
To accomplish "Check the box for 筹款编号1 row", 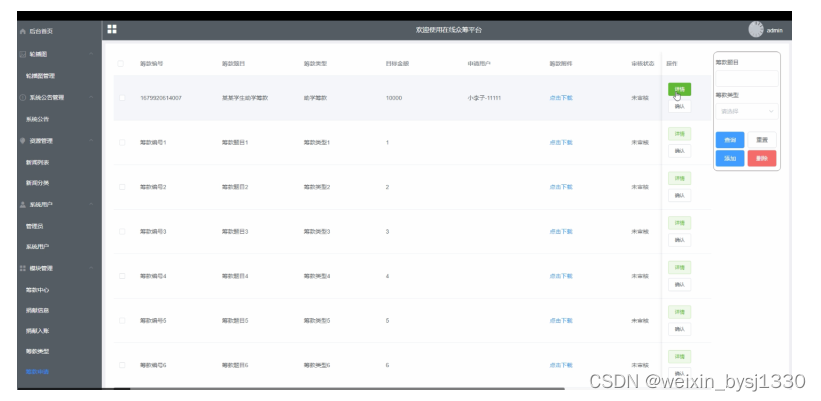I will pos(122,142).
